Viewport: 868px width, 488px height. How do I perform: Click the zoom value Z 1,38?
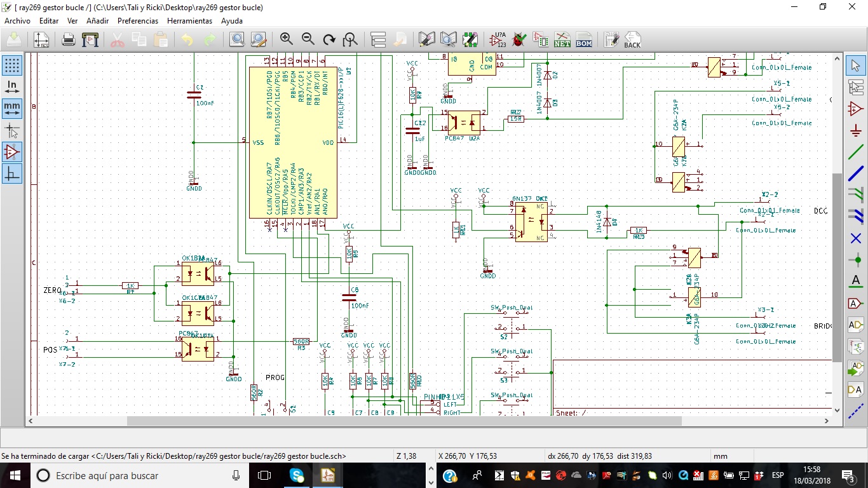[405, 456]
